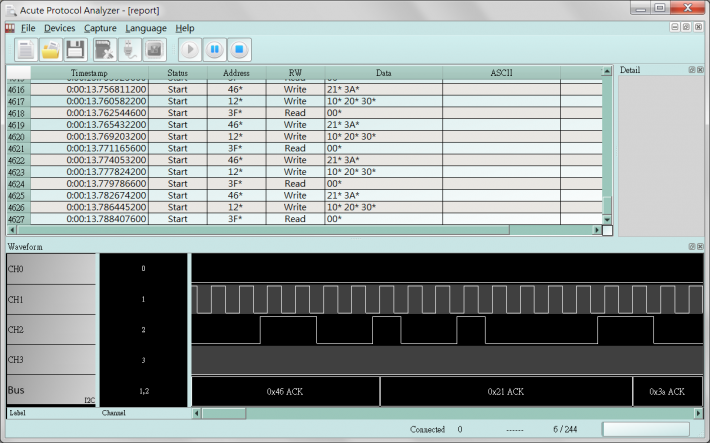
Task: Click the Address column header
Action: pos(236,73)
